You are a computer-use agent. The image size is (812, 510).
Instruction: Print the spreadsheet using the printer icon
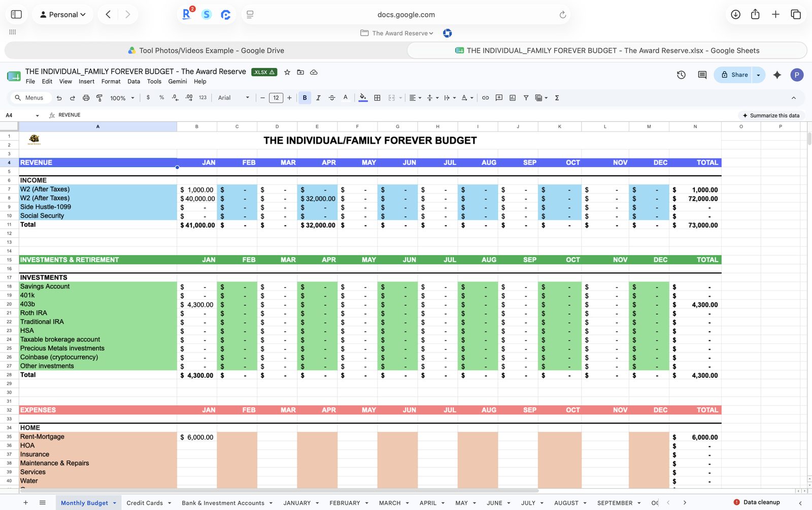[86, 98]
